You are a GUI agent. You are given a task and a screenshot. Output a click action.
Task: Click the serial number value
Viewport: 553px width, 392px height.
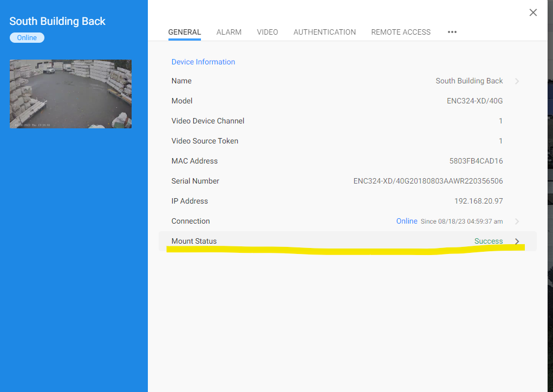point(428,181)
